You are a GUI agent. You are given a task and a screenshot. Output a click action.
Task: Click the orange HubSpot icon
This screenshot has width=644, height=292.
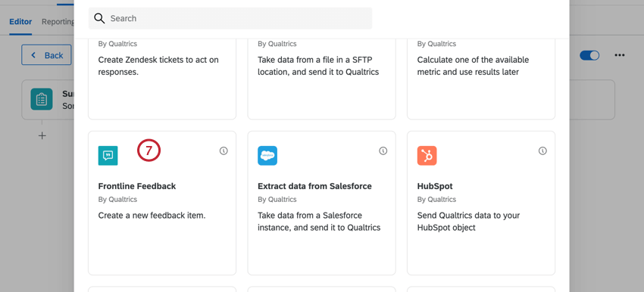pyautogui.click(x=427, y=155)
